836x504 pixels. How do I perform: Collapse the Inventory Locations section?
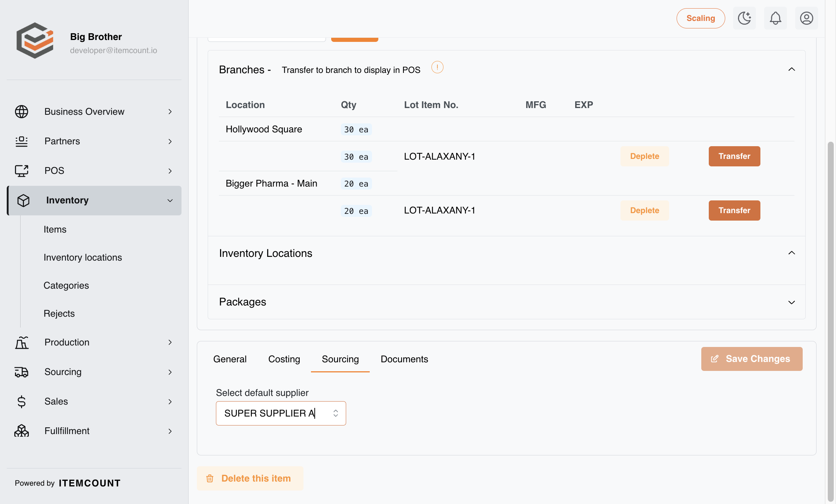click(791, 253)
